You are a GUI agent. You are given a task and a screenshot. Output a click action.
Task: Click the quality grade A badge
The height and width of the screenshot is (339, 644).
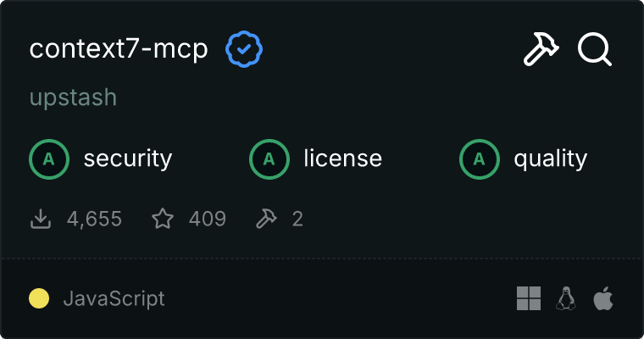pos(479,159)
